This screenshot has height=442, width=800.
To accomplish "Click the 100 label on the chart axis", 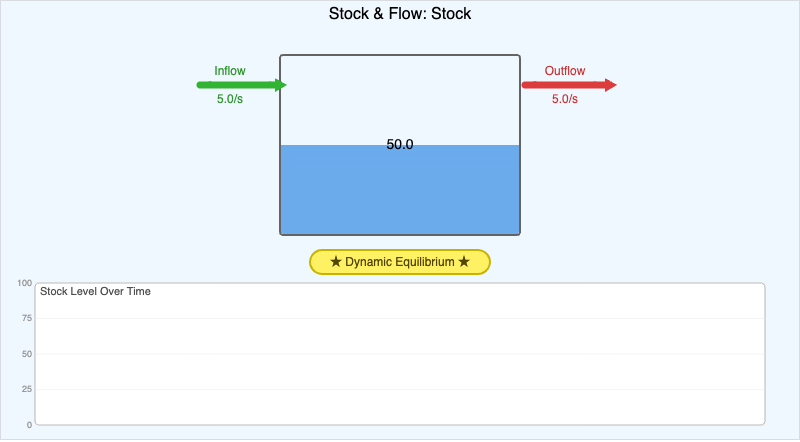I will click(24, 283).
